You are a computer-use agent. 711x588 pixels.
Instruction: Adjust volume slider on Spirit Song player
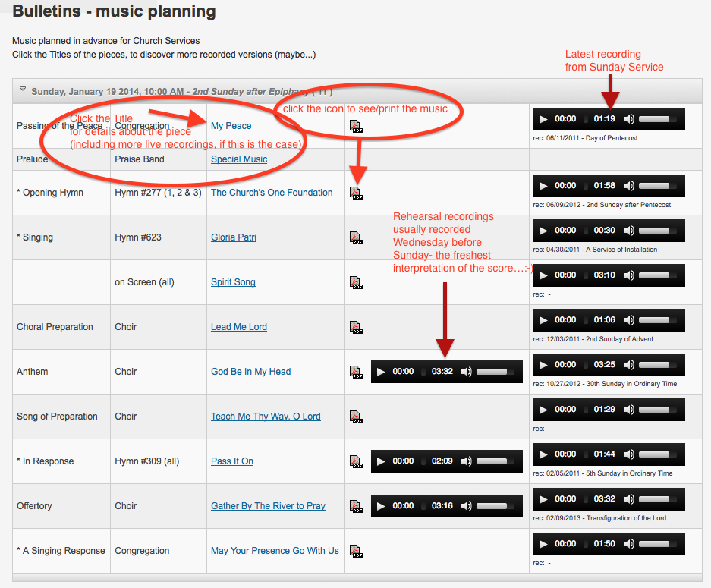point(654,275)
